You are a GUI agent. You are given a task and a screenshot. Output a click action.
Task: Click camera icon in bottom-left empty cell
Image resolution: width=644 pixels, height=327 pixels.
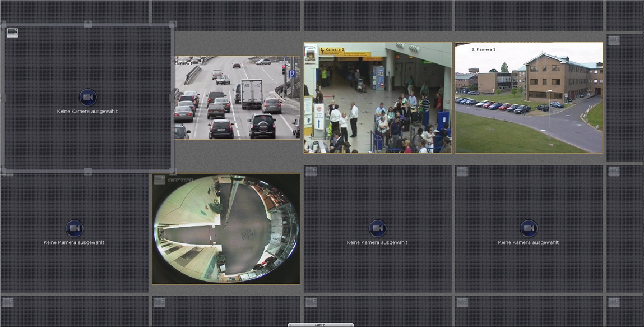[75, 228]
